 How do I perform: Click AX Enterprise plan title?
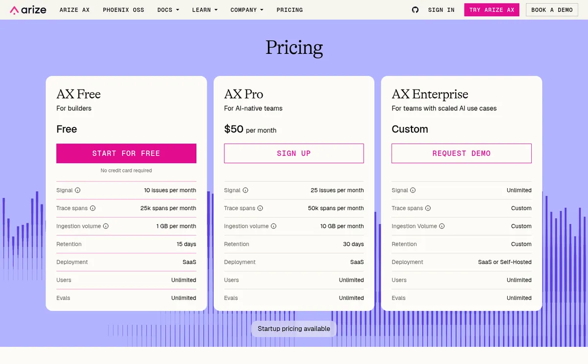click(430, 94)
